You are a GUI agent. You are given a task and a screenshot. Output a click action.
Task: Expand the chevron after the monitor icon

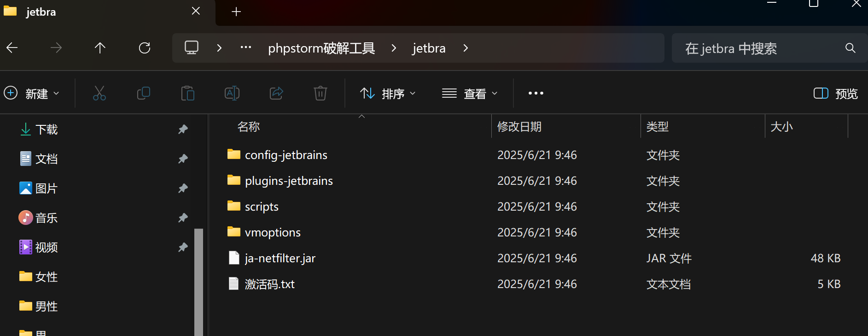coord(219,48)
